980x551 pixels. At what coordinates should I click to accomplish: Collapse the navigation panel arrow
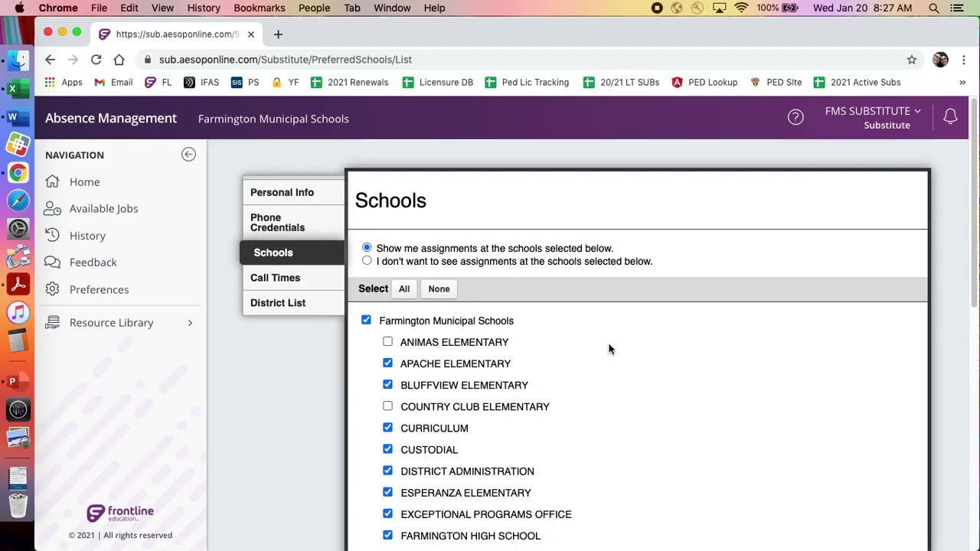(188, 155)
